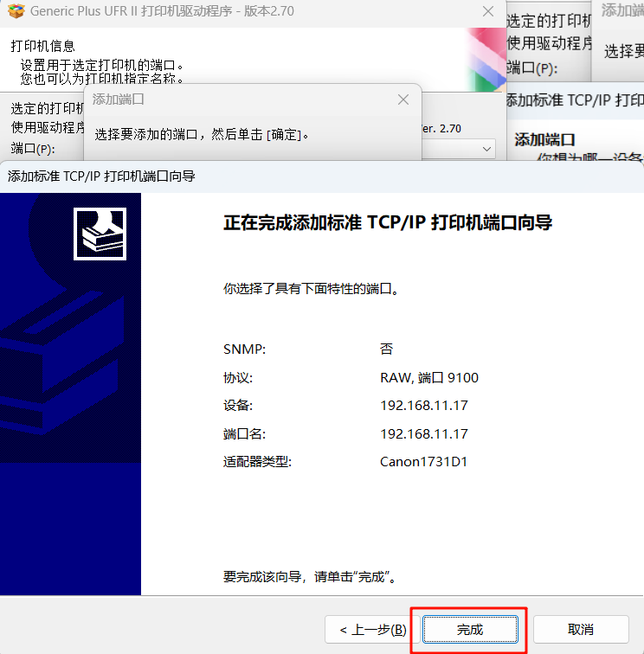Click the 要完成该向导 instruction text
Viewport: 644px width, 654px height.
pos(310,577)
